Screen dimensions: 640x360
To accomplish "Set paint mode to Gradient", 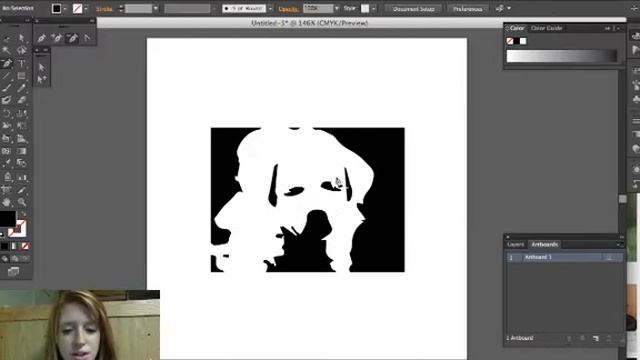I will click(x=15, y=246).
